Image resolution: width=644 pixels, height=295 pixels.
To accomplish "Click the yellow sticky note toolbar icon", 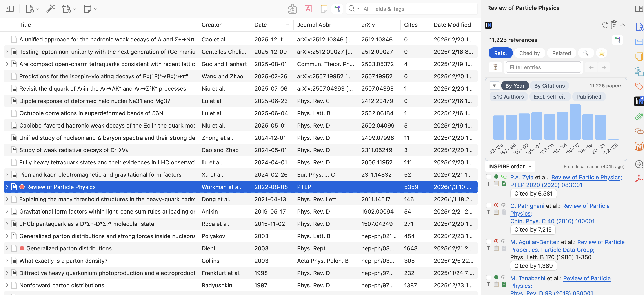I will (324, 9).
